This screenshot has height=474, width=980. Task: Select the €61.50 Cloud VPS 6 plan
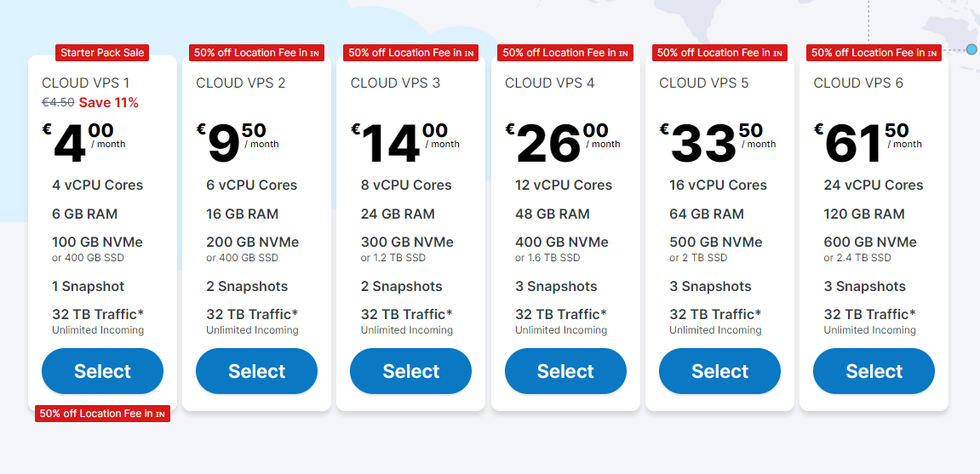pos(874,371)
